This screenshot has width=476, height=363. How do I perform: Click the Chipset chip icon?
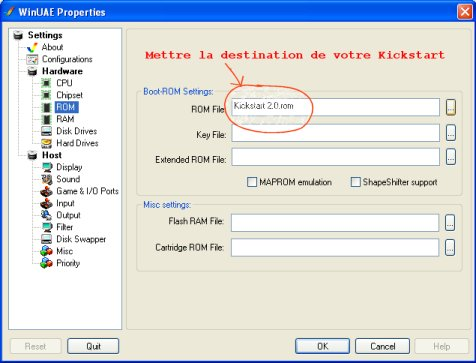(46, 95)
